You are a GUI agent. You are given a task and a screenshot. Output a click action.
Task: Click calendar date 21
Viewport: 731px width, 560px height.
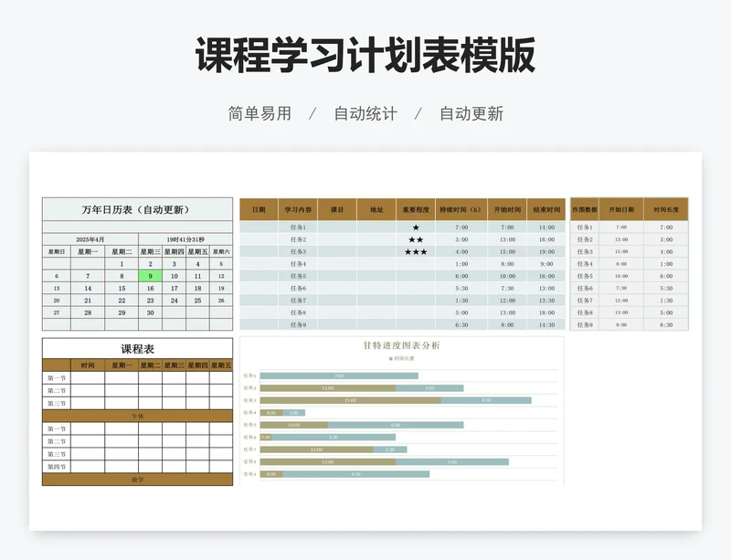point(88,301)
